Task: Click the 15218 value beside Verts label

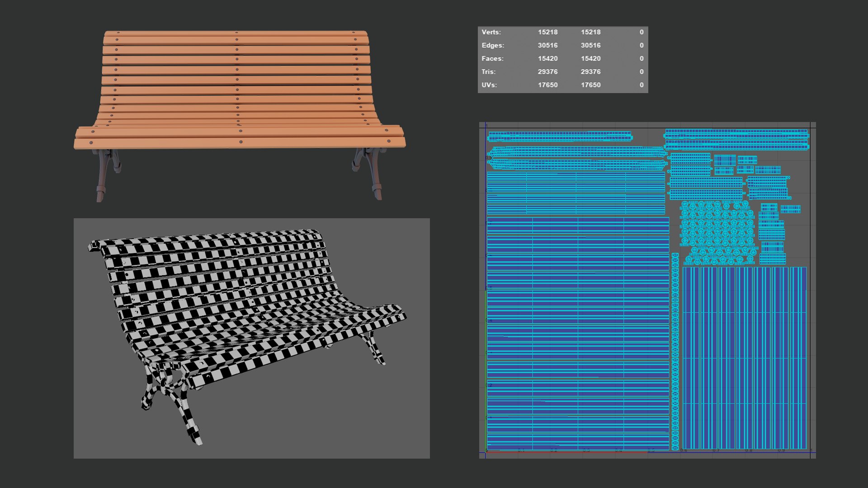Action: [547, 32]
